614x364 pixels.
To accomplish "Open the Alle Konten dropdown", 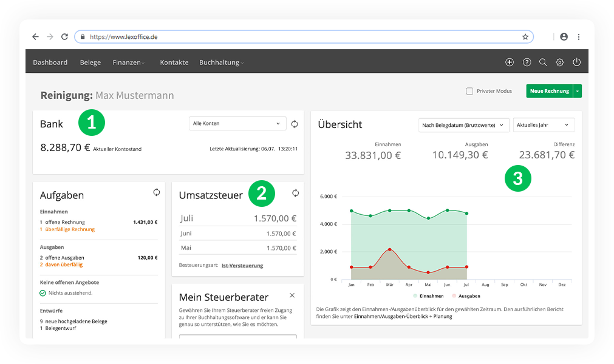I will [236, 124].
